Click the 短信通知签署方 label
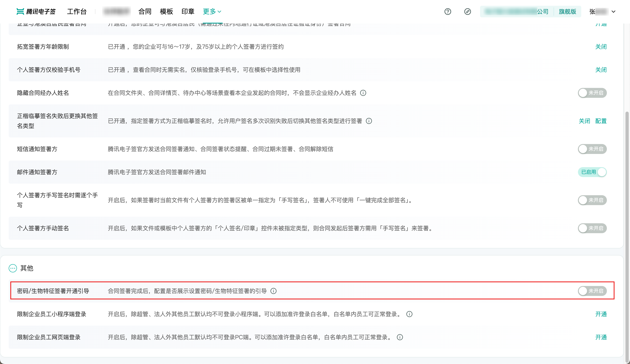Viewport: 630px width, 364px height. click(x=37, y=149)
